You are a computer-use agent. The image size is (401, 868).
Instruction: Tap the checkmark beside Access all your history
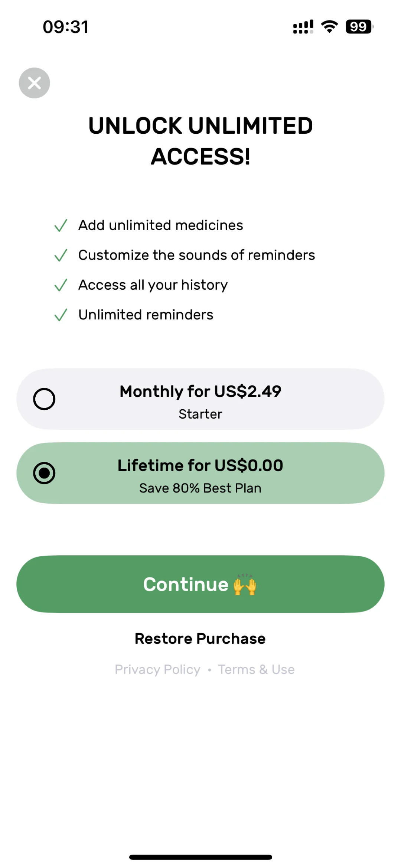(61, 285)
